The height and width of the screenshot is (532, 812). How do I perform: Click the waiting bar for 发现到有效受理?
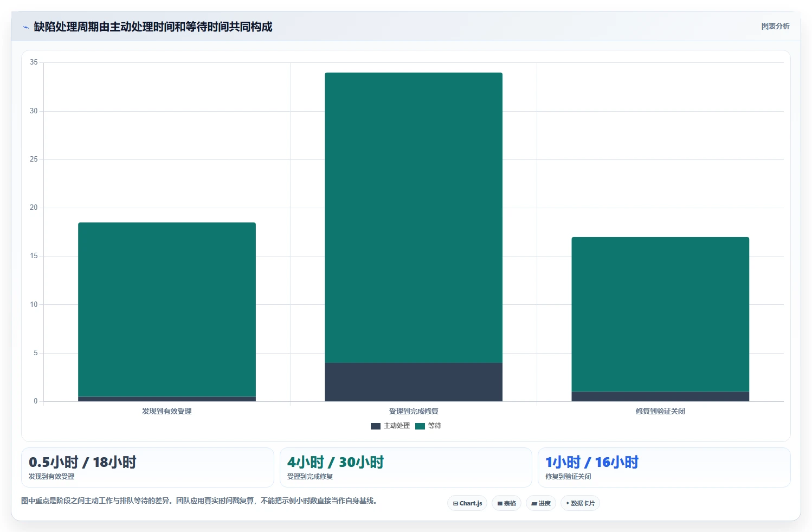[167, 310]
